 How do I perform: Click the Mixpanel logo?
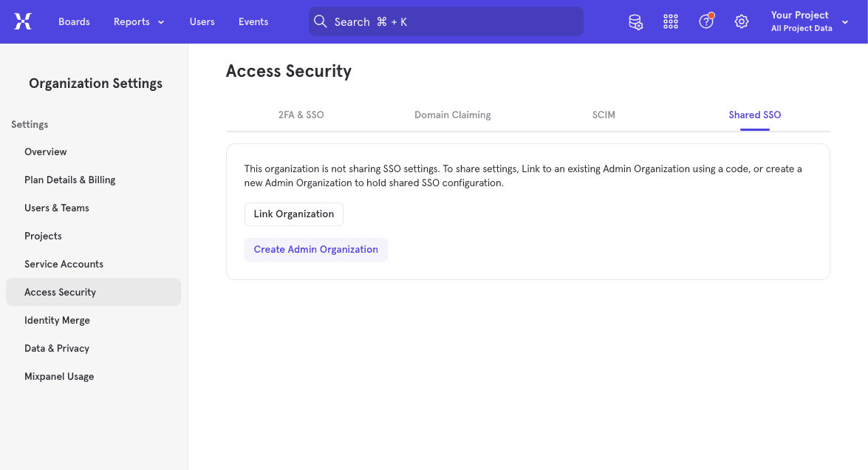(23, 21)
